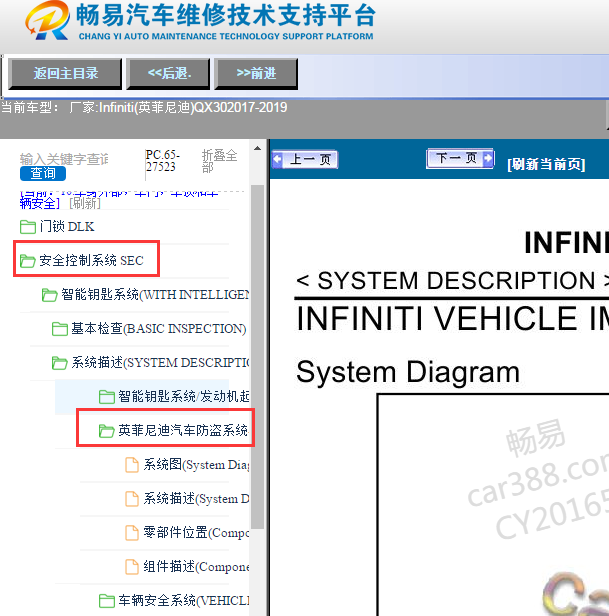Return to main directory with 返回主目录
The height and width of the screenshot is (616, 609).
(x=65, y=73)
